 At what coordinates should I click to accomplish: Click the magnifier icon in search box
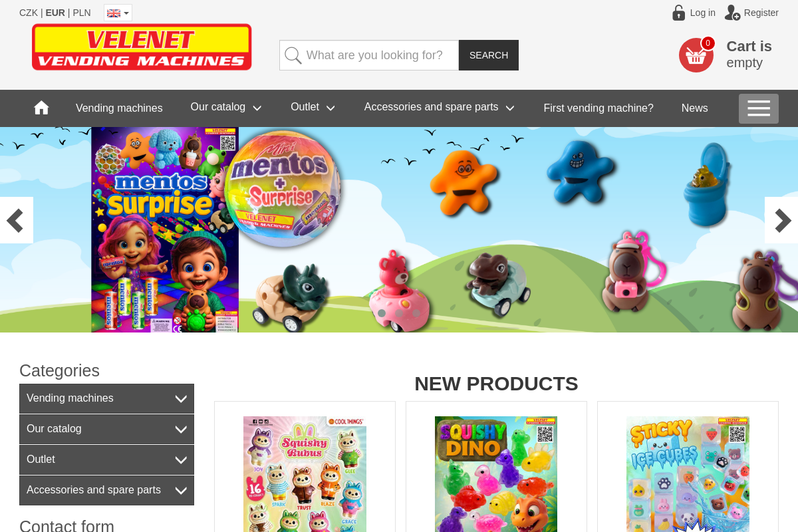tap(293, 55)
